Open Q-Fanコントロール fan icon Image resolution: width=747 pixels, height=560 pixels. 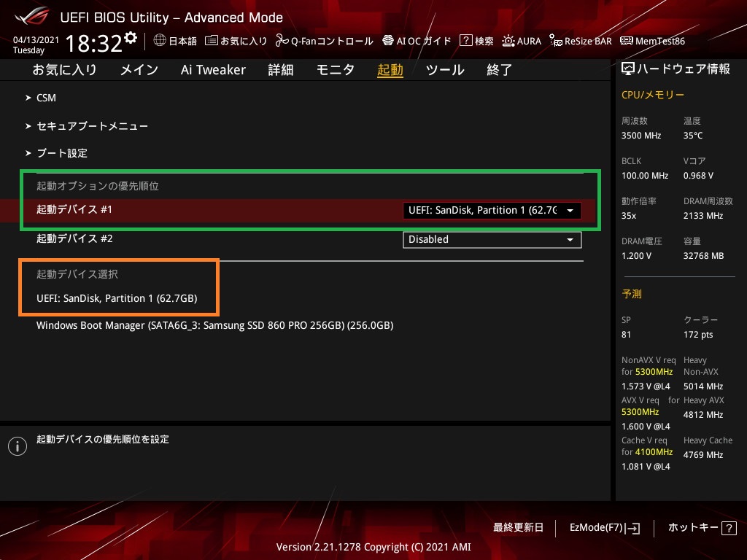tap(282, 41)
